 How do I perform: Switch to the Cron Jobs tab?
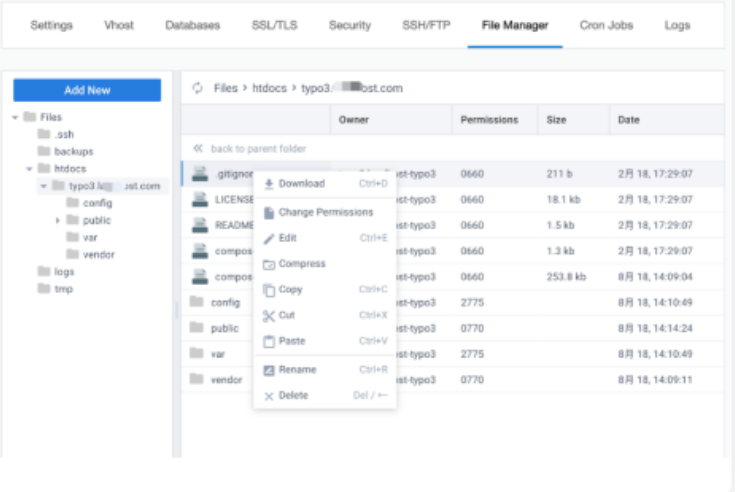click(x=605, y=25)
